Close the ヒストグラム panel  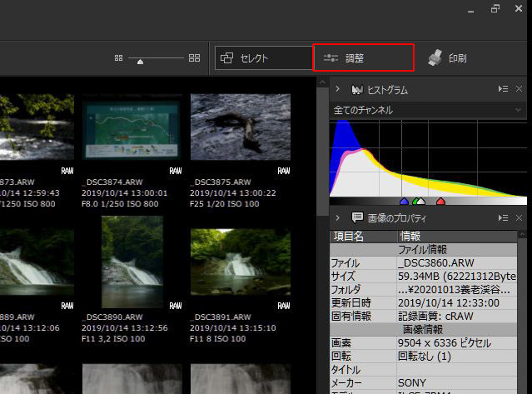click(520, 89)
